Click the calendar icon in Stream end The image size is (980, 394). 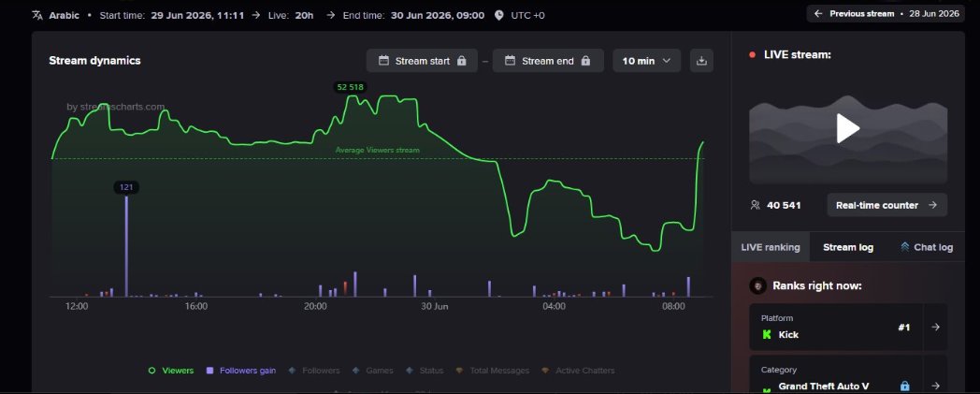point(510,61)
